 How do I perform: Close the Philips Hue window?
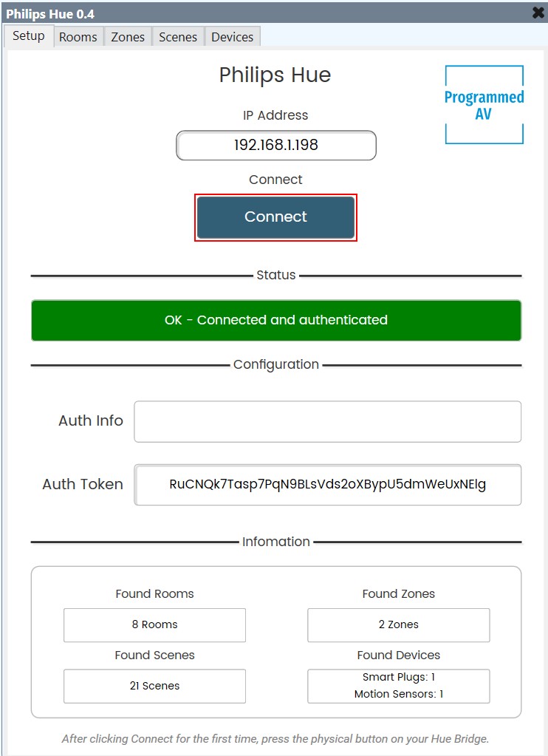pos(538,13)
